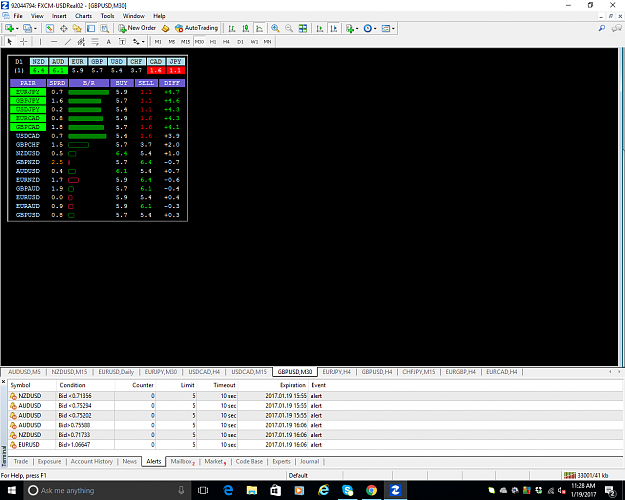Toggle Chart Shift icon
625x500 pixels.
click(334, 28)
